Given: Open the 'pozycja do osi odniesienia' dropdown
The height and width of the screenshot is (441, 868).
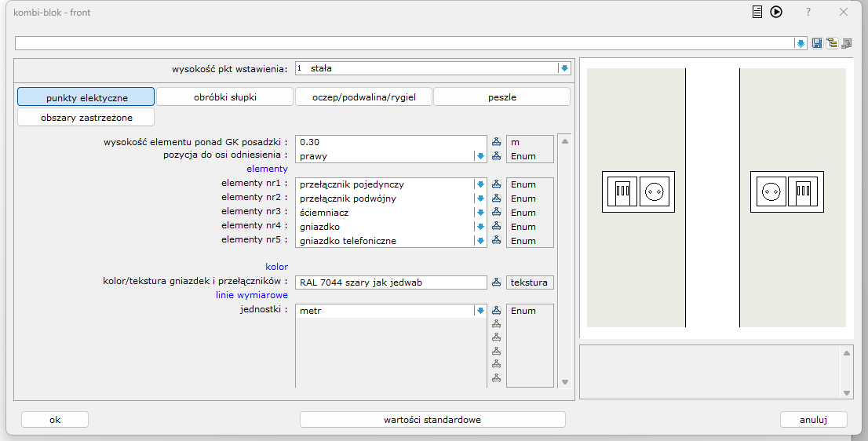Looking at the screenshot, I should pyautogui.click(x=480, y=156).
